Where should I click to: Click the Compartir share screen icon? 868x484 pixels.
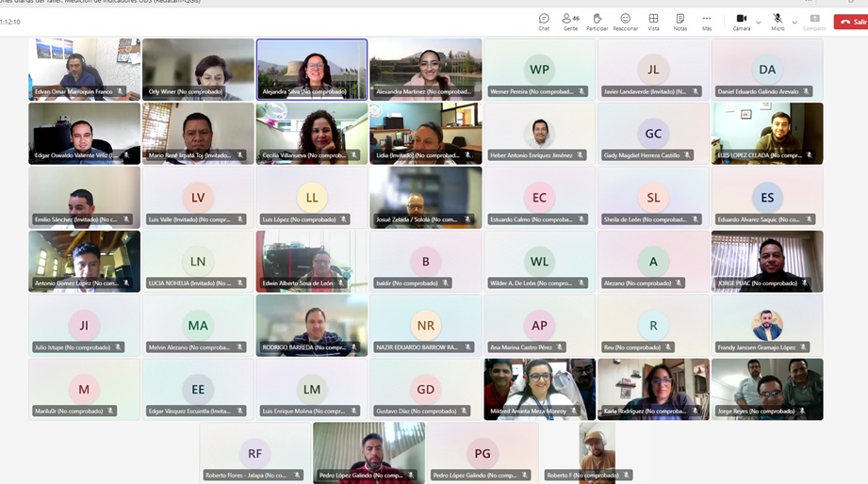[x=814, y=21]
